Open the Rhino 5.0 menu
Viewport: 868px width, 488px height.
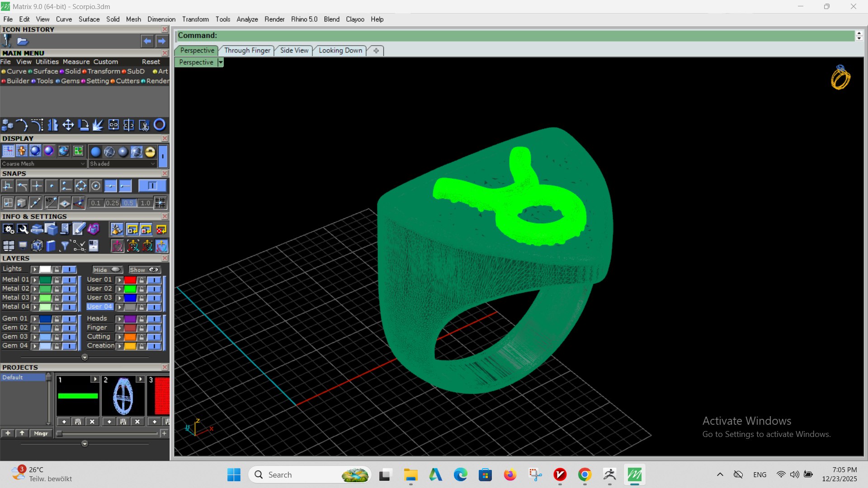(x=304, y=19)
